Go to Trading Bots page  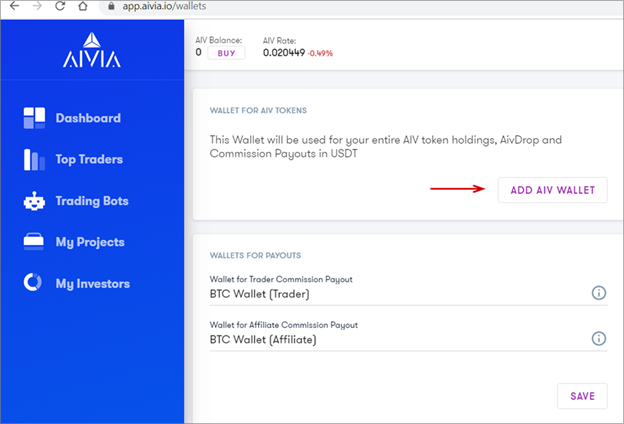coord(76,201)
